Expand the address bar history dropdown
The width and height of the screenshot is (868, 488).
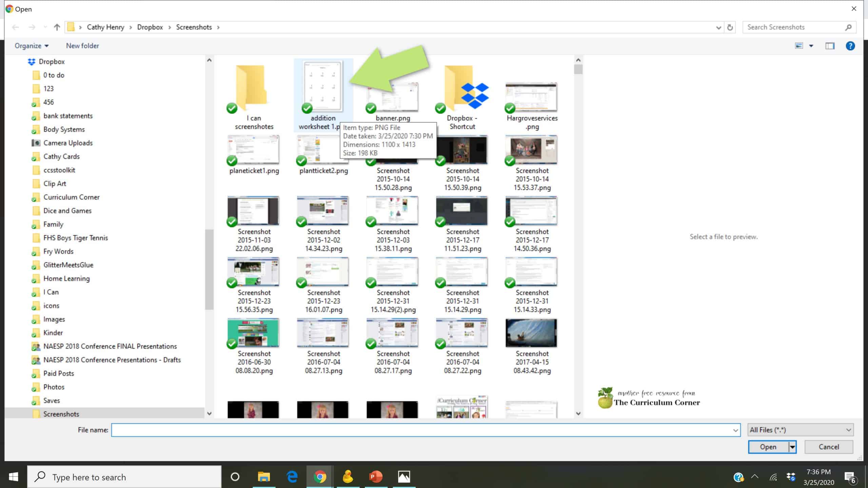pyautogui.click(x=718, y=27)
